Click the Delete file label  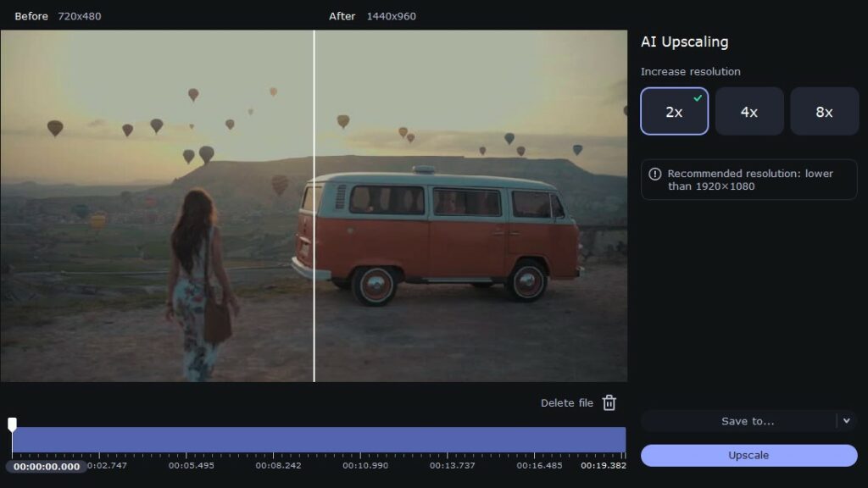(x=566, y=403)
